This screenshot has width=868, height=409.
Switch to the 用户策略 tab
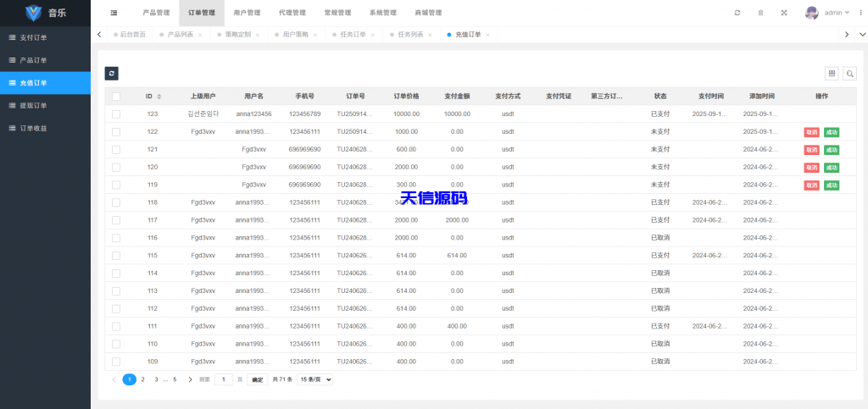click(x=295, y=34)
